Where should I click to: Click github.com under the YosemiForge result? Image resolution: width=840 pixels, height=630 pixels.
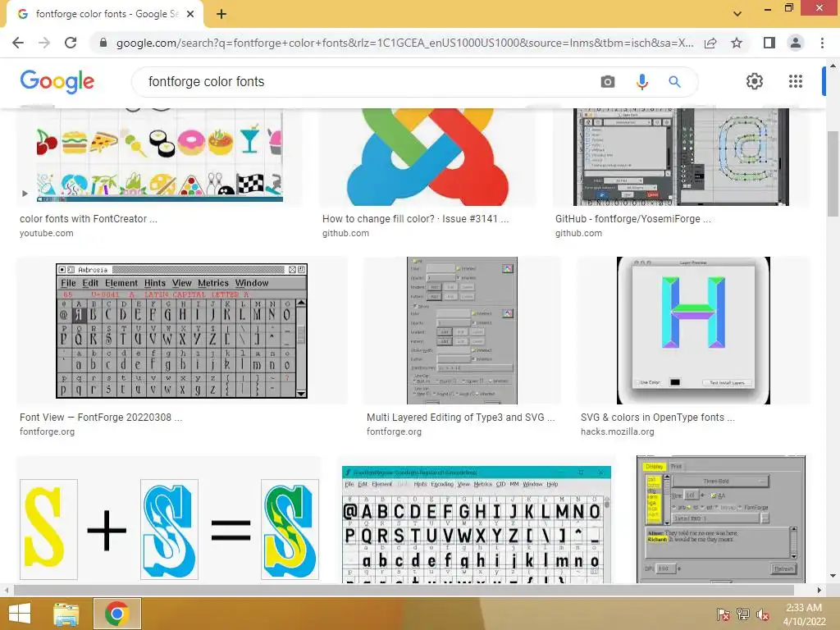[x=578, y=233]
